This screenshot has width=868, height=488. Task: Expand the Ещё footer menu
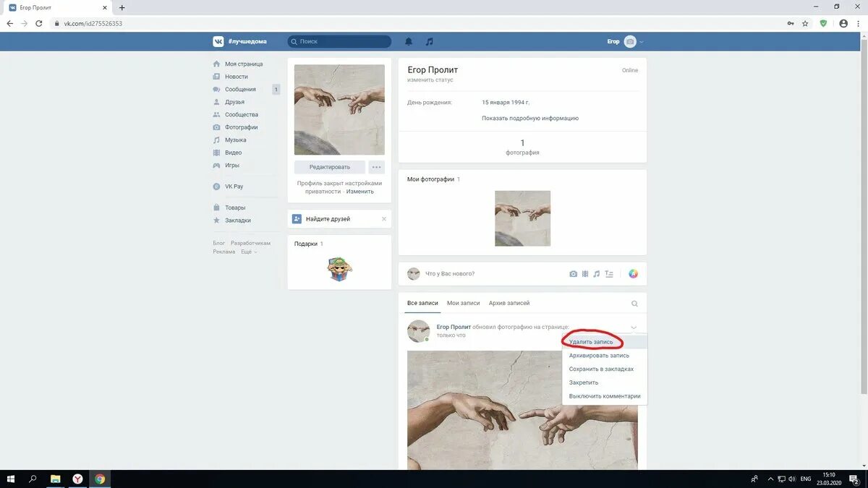pos(248,252)
